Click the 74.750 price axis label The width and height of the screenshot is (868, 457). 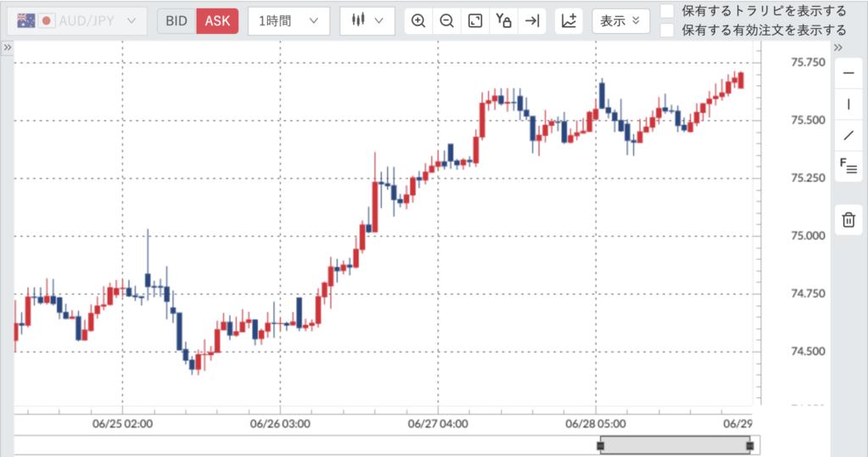[x=808, y=294]
